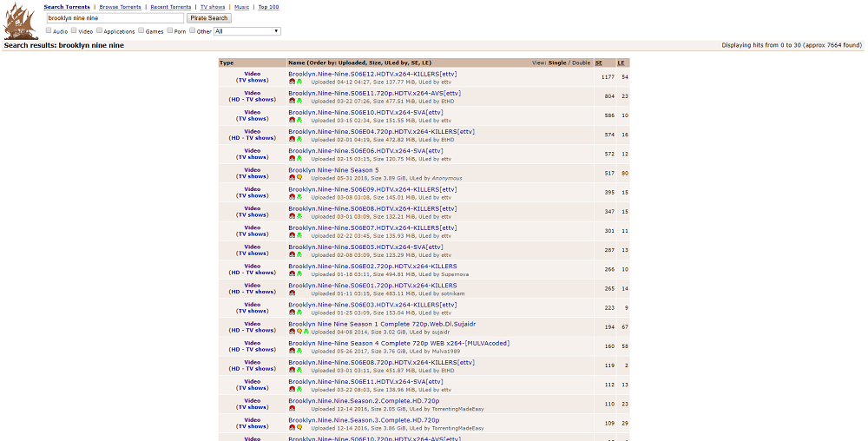Tick the Video checkbox
Viewport: 868px width, 441px height.
[x=74, y=30]
